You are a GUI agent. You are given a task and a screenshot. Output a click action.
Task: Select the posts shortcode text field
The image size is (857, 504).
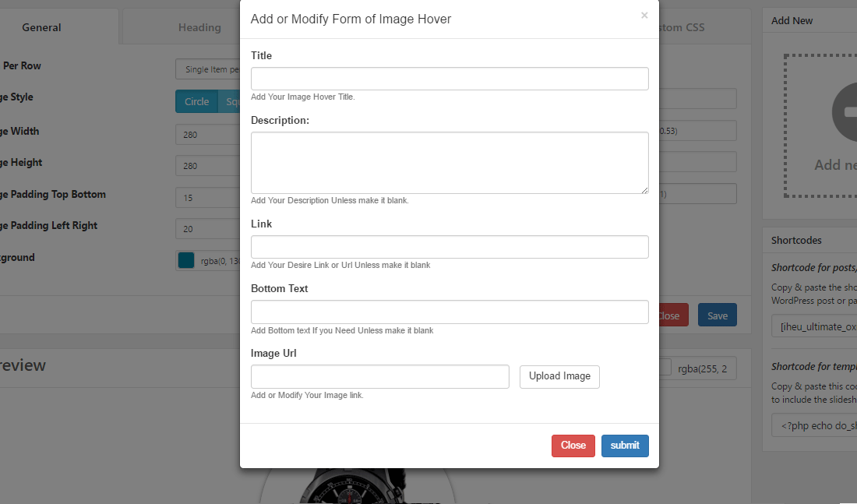pos(814,327)
